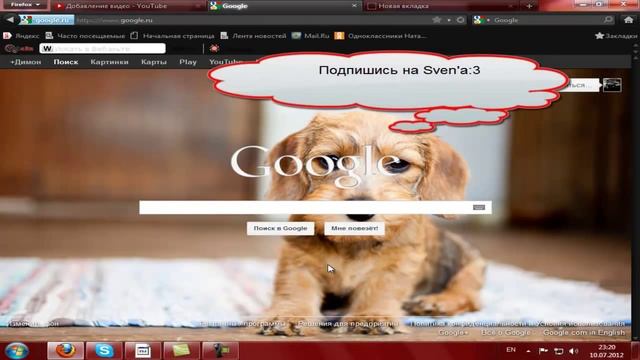Open Skype from the taskbar
Viewport: 640px width, 360px height.
click(104, 351)
